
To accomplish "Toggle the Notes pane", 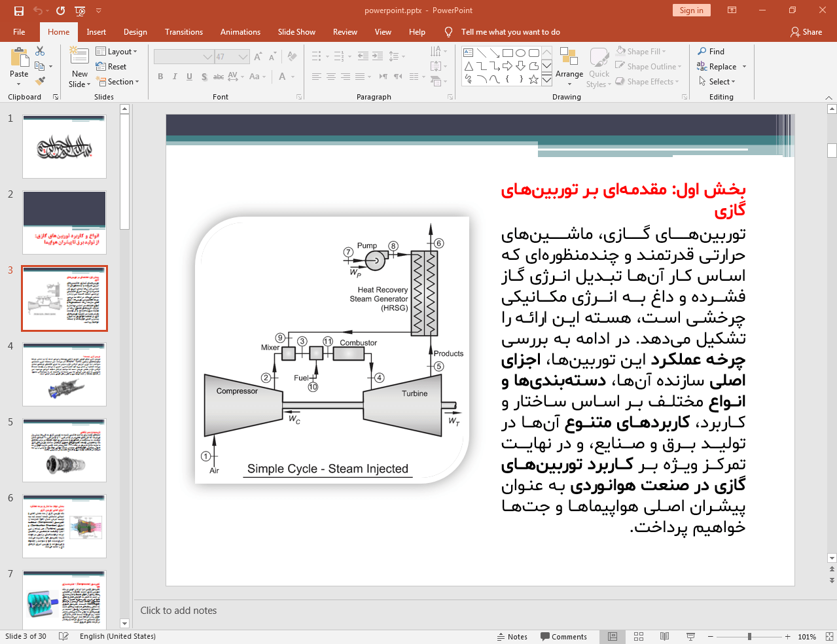I will 512,636.
